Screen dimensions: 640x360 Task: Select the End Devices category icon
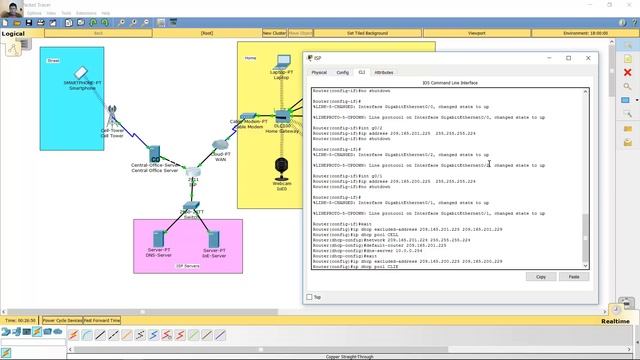[17, 332]
